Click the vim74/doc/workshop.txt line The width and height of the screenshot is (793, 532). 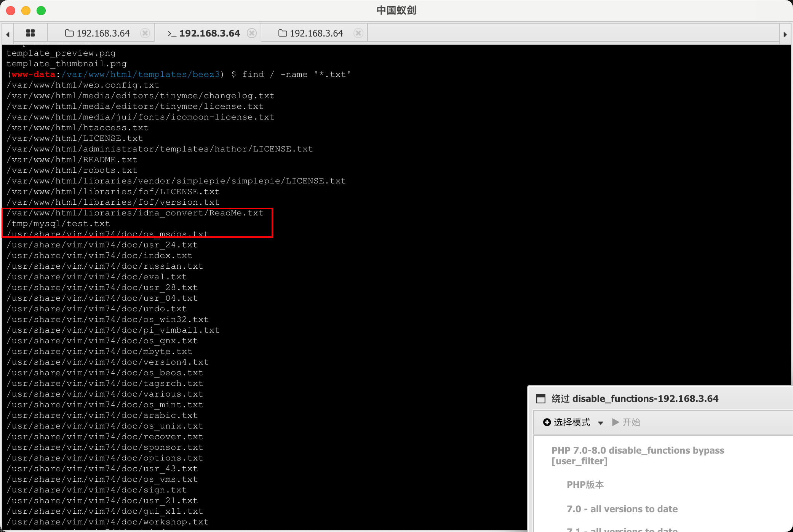coord(108,522)
